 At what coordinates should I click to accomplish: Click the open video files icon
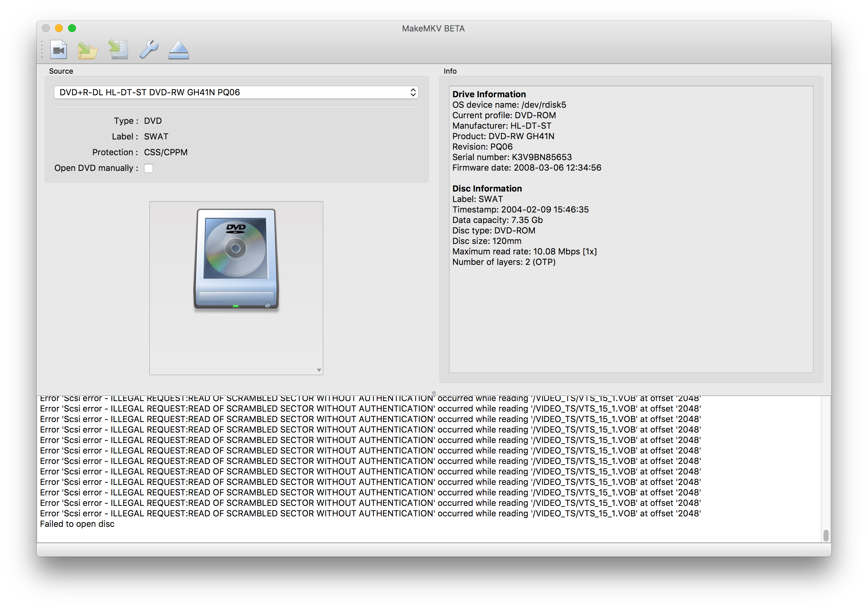click(x=59, y=49)
